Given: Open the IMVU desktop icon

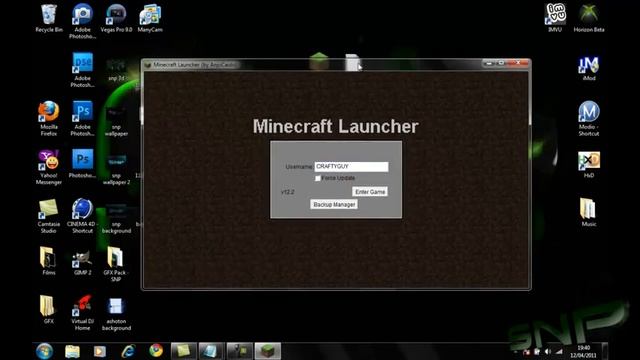Looking at the screenshot, I should click(555, 18).
